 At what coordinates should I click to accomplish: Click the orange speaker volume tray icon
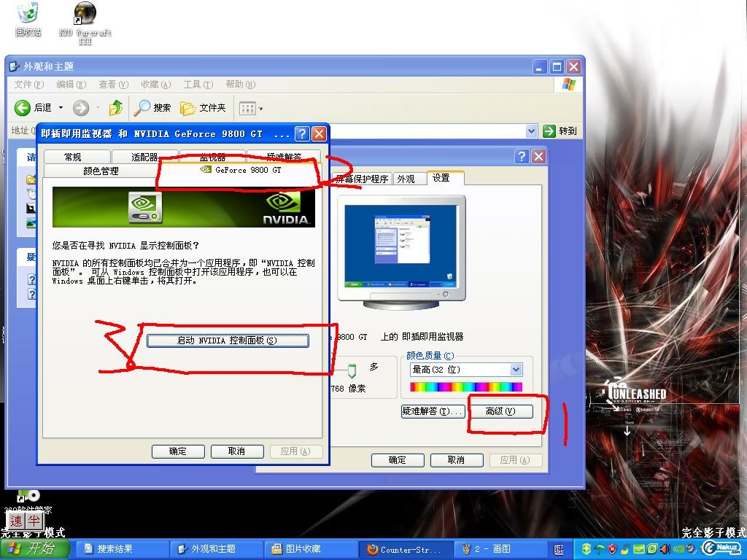[665, 549]
